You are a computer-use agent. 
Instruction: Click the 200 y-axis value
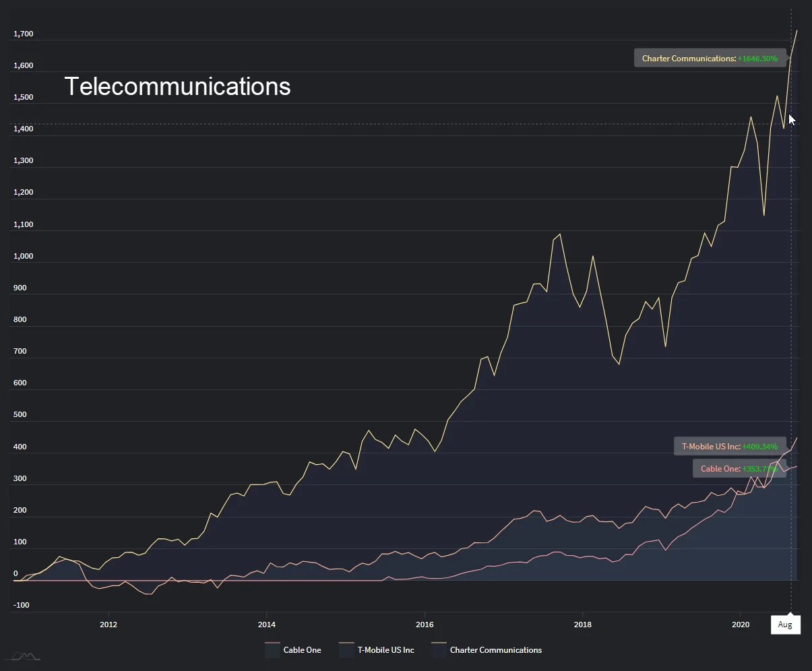coord(20,510)
